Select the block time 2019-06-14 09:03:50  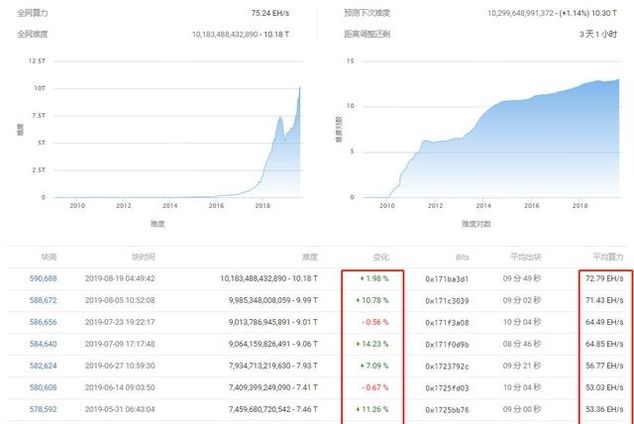click(x=120, y=388)
